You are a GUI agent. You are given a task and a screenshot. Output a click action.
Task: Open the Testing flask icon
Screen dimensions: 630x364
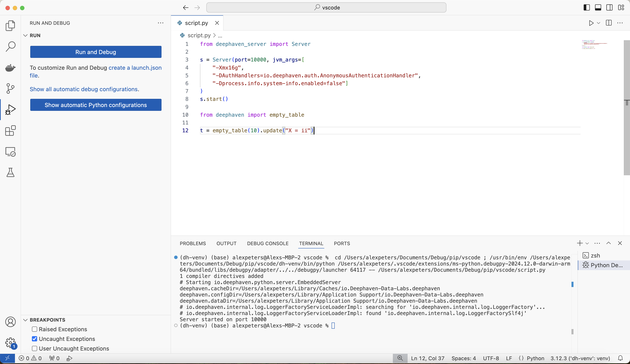point(10,173)
